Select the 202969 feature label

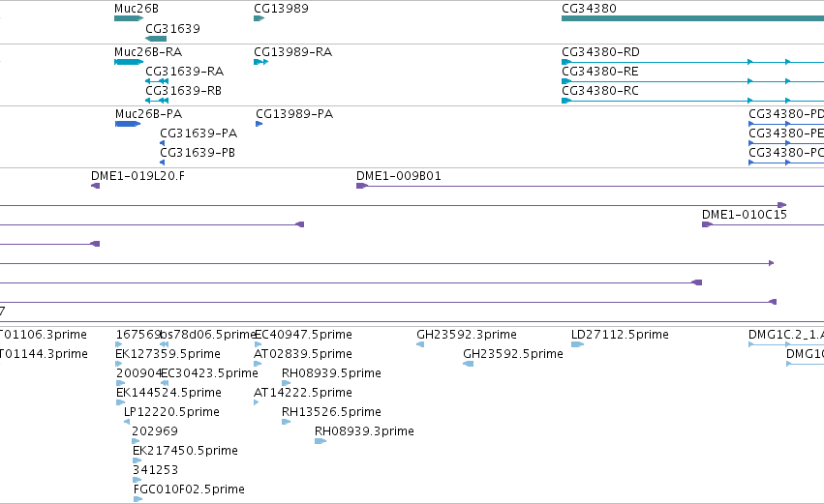(x=155, y=431)
